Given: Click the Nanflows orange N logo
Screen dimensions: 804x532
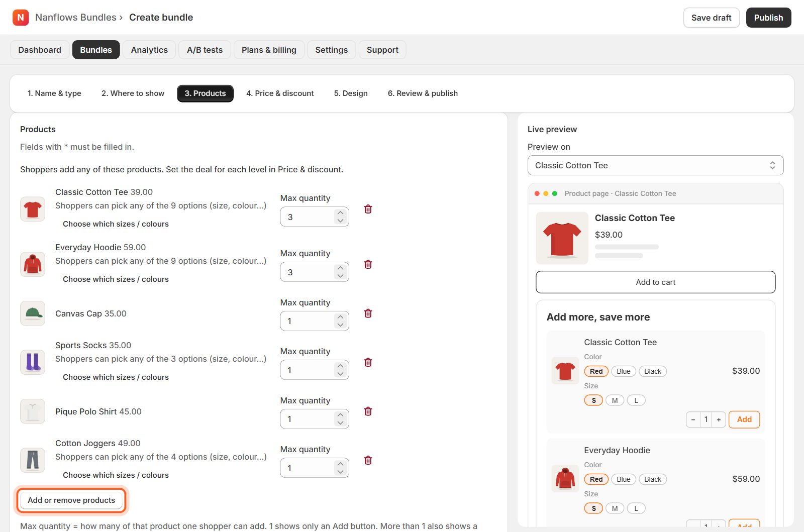Looking at the screenshot, I should [x=21, y=18].
